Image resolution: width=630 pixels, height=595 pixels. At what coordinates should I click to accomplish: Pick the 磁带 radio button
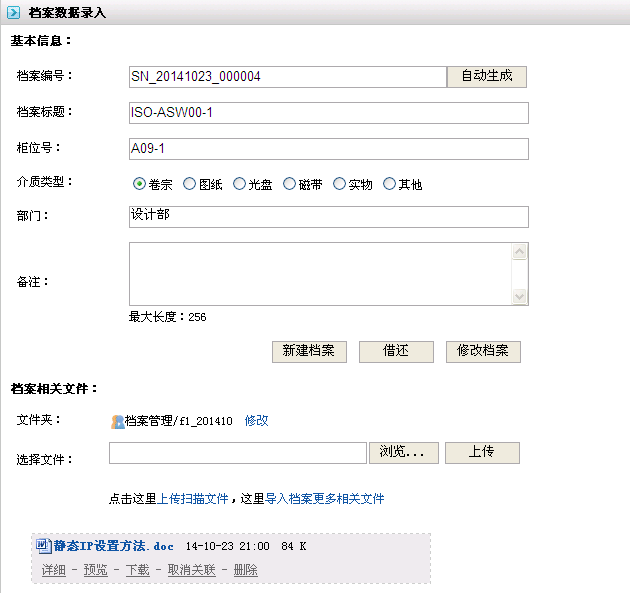click(289, 184)
